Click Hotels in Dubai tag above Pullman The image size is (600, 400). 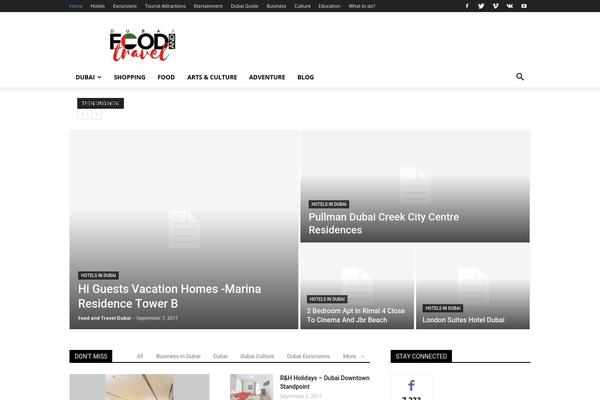(x=329, y=204)
